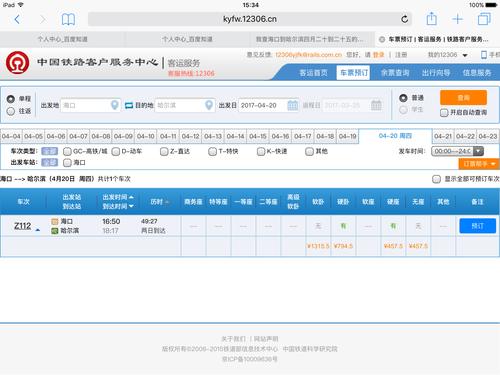Check the other train types checkbox
The image size is (500, 375).
pos(309,152)
